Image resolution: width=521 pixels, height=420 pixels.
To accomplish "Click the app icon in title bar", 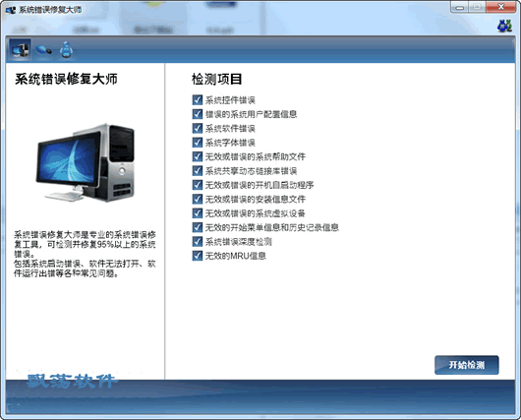I will (x=11, y=10).
